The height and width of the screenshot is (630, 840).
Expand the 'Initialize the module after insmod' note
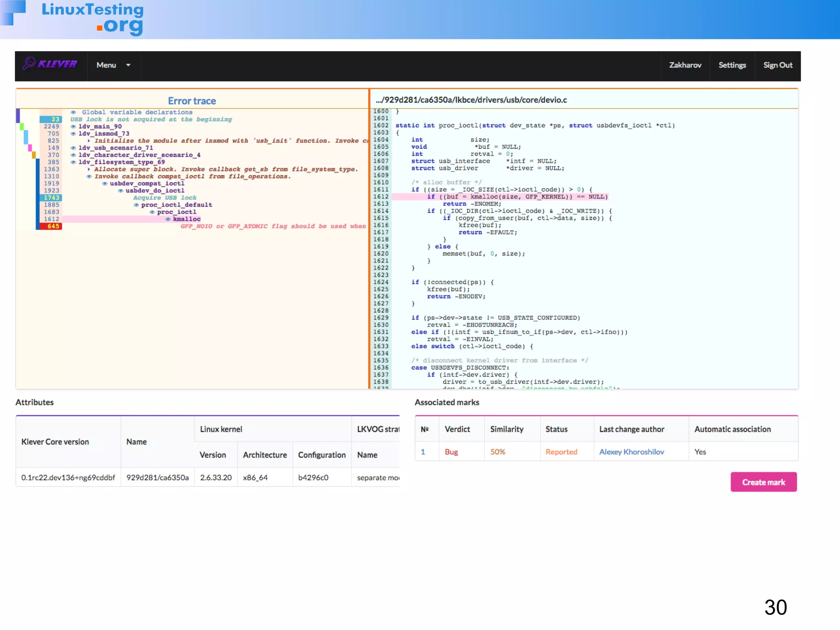tap(89, 141)
